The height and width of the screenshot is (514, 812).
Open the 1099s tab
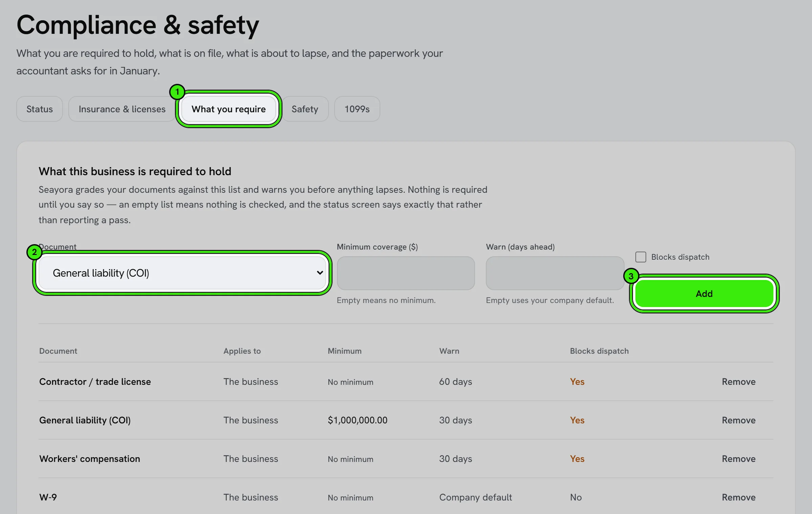(x=357, y=109)
